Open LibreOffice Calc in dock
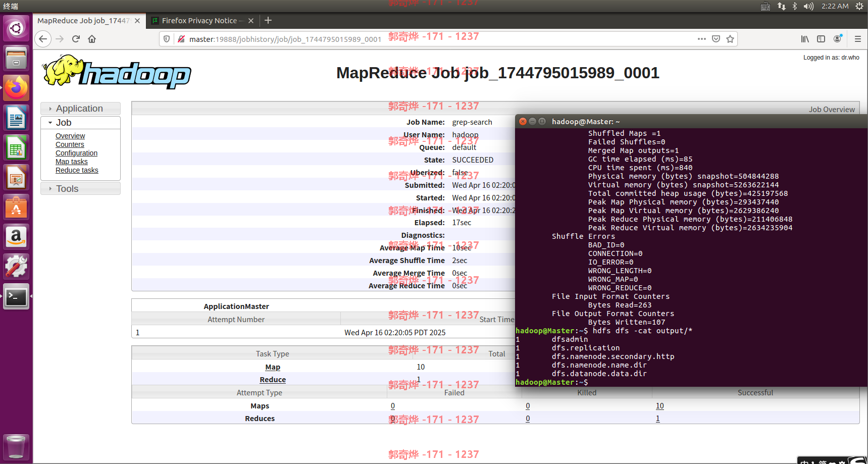The height and width of the screenshot is (464, 868). point(16,147)
